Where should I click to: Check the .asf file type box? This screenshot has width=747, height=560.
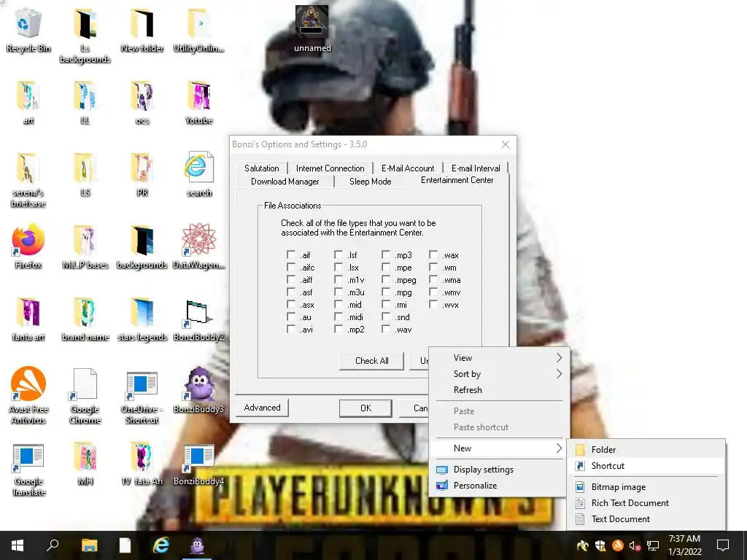tap(291, 292)
